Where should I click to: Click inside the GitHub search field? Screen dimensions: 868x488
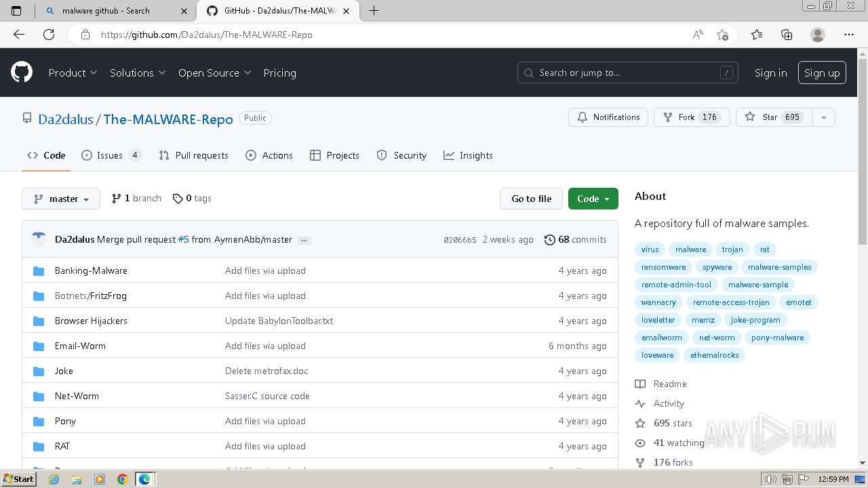pos(629,73)
